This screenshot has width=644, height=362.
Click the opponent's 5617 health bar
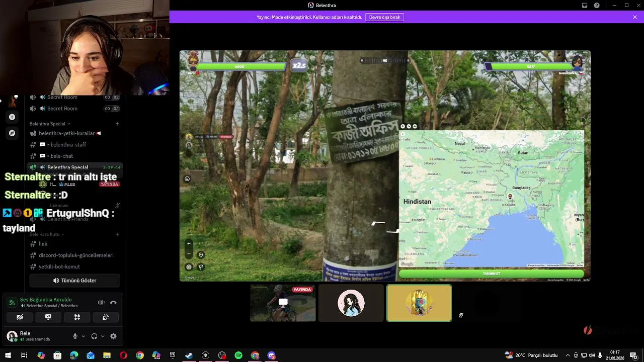pyautogui.click(x=529, y=66)
